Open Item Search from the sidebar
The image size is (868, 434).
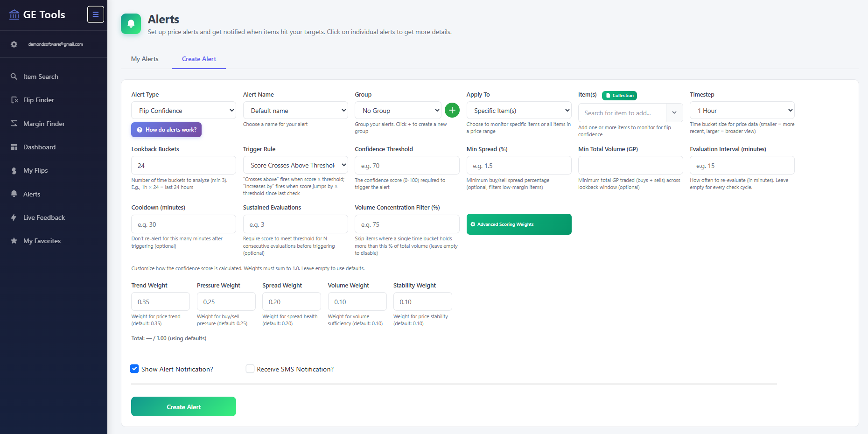click(41, 77)
